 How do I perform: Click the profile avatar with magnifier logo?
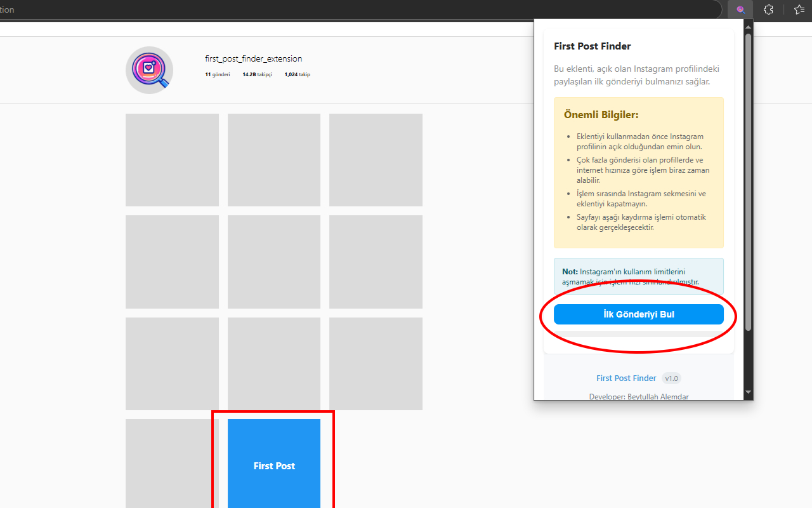149,70
